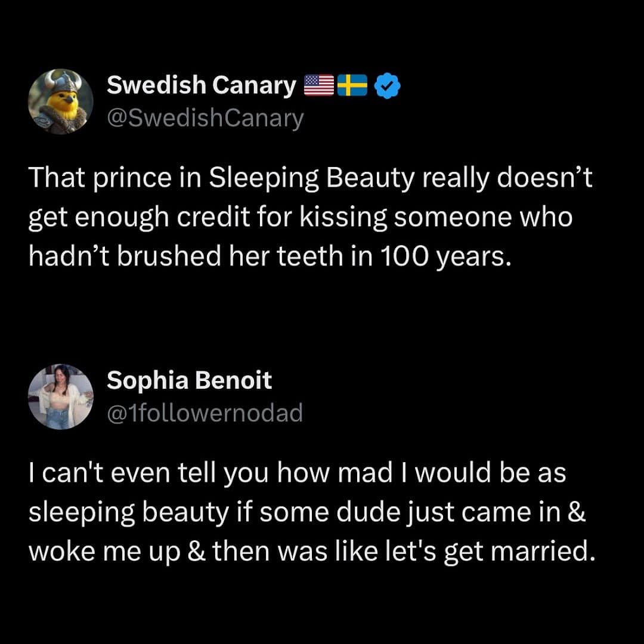Open Sophia Benoit's profile photo
The height and width of the screenshot is (644, 644).
(x=61, y=397)
